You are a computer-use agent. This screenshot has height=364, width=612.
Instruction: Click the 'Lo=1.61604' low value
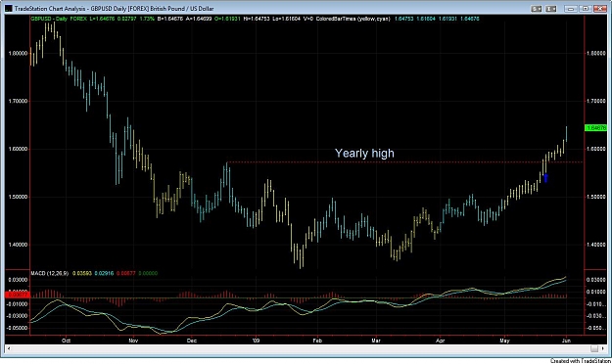tap(287, 19)
